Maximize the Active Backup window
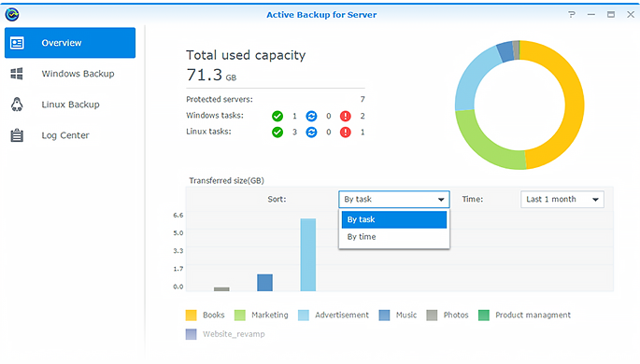 611,15
